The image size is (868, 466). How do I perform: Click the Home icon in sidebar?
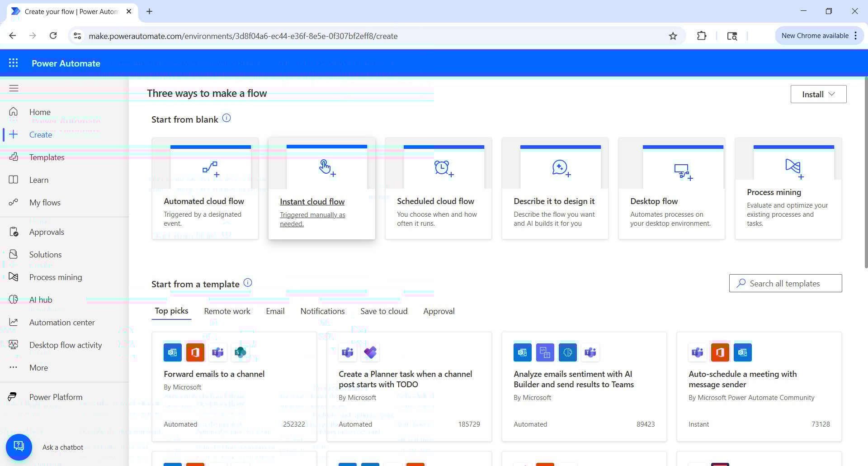point(14,112)
